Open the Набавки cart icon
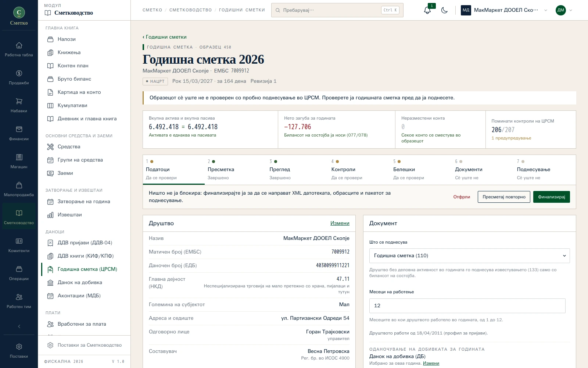This screenshot has width=588, height=368. pyautogui.click(x=19, y=105)
